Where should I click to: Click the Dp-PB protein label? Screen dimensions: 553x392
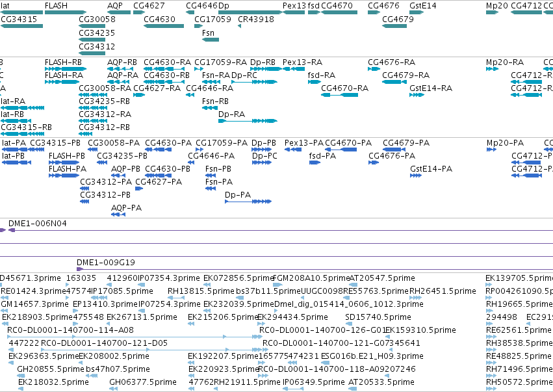click(263, 143)
